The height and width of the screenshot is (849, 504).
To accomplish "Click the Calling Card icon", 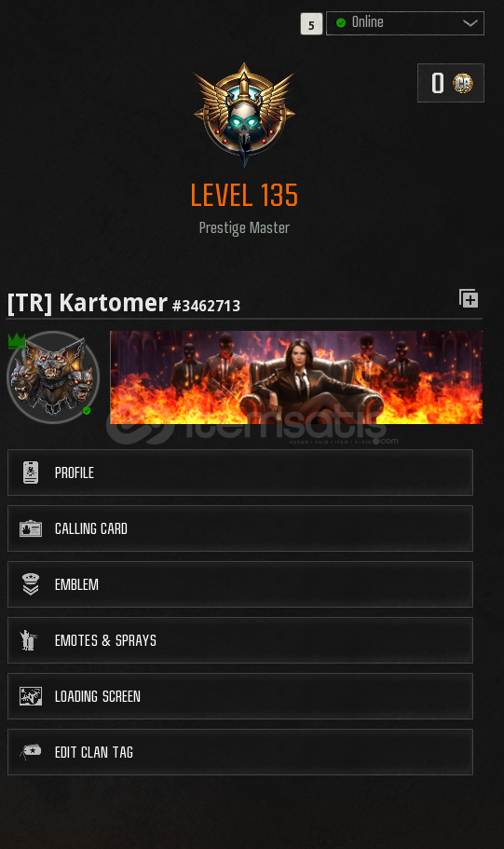I will (31, 528).
